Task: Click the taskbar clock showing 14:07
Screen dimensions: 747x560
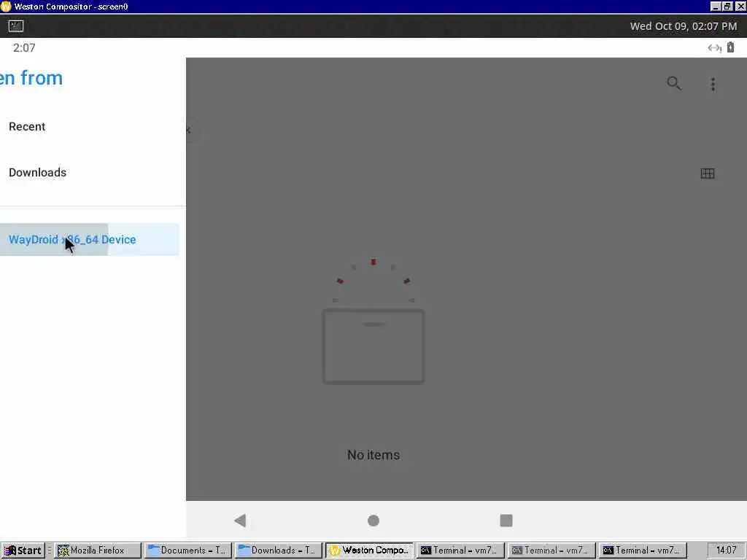Action: coord(726,551)
